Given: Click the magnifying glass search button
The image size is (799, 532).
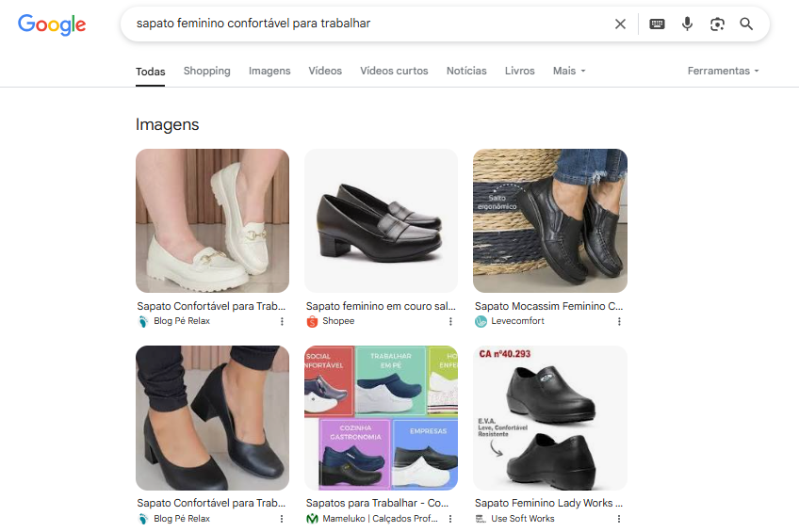Looking at the screenshot, I should tap(746, 24).
